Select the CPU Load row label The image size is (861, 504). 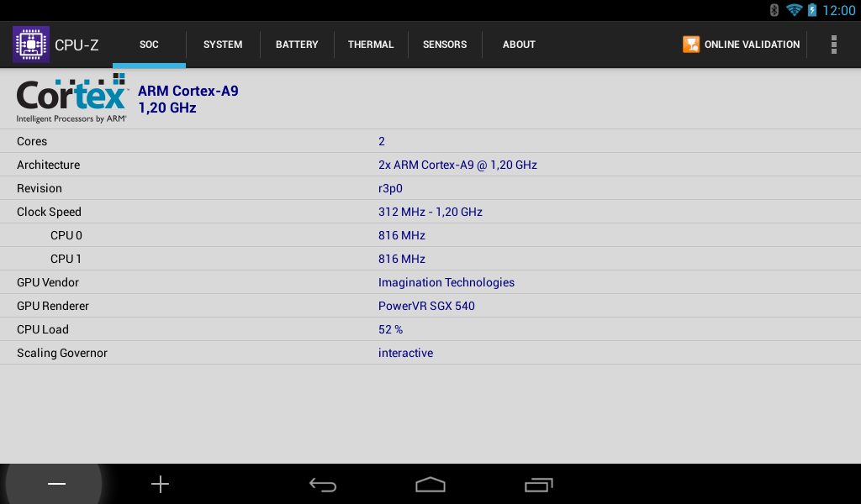43,329
